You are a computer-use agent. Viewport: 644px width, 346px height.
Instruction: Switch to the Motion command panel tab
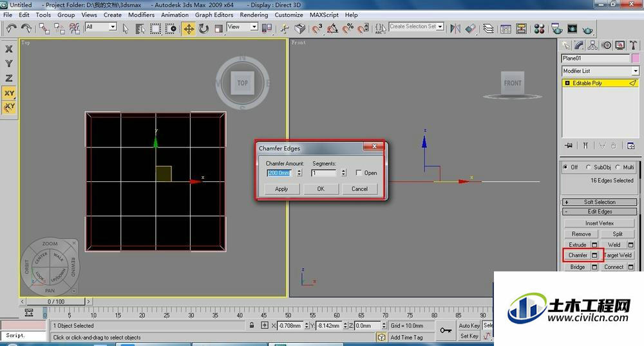(606, 45)
